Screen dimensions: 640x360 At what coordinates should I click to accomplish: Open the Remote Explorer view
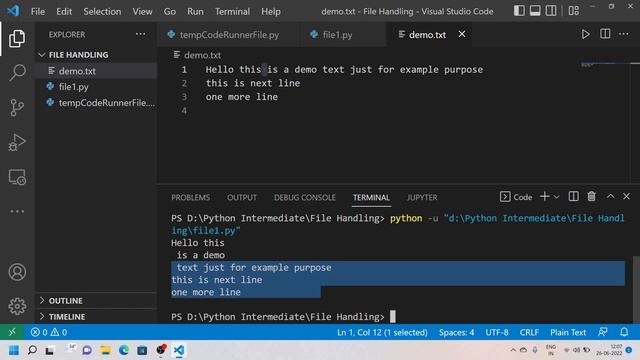click(17, 177)
